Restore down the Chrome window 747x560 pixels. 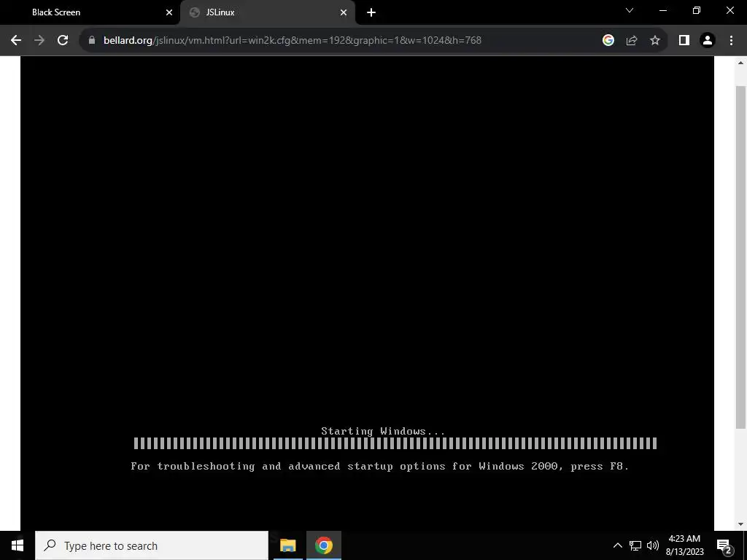(697, 10)
